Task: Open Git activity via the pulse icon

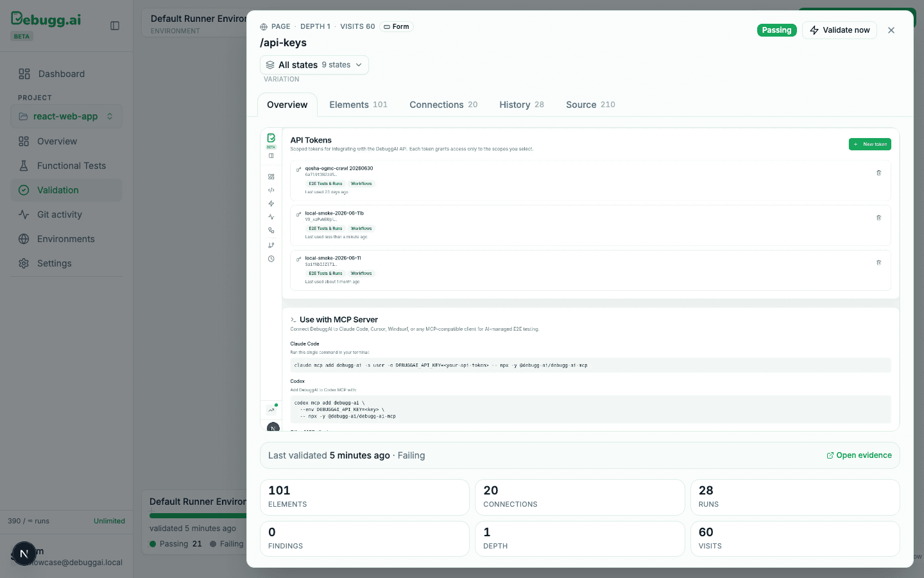Action: (x=24, y=215)
